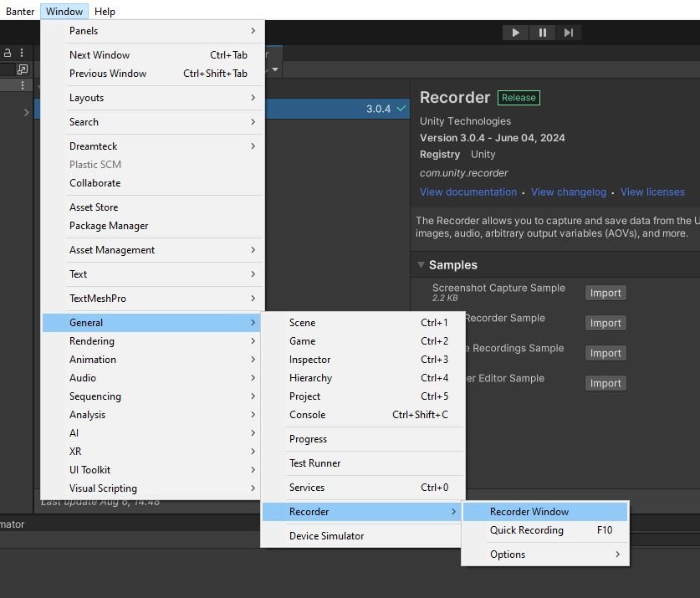Expand the Sequencing submenu
This screenshot has width=700, height=598.
[x=153, y=396]
